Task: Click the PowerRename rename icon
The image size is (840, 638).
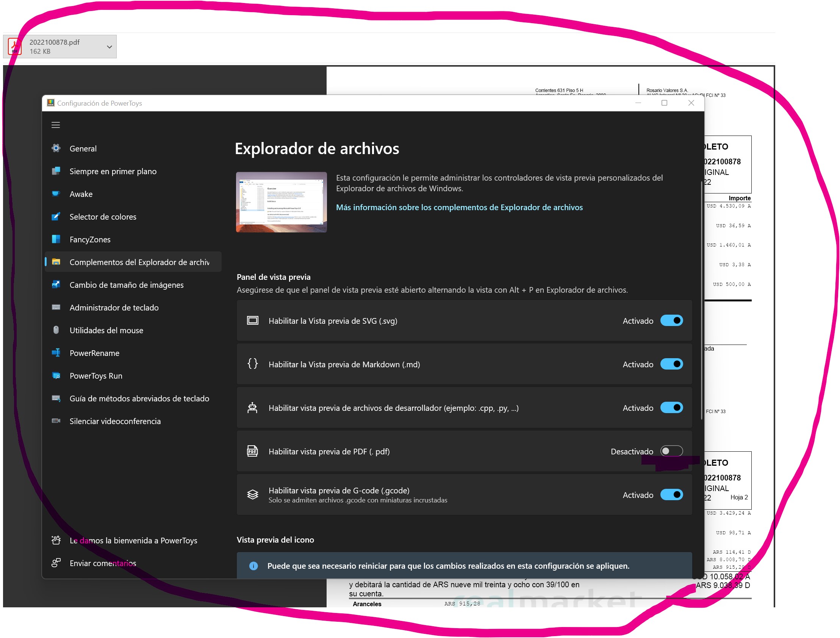Action: pos(56,353)
